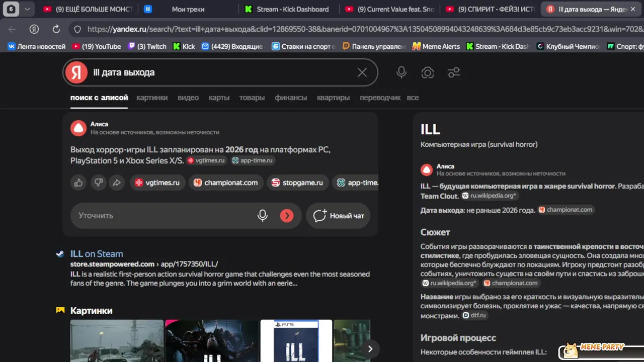
Task: Open browser tab list dropdown arrow
Action: tap(27, 9)
